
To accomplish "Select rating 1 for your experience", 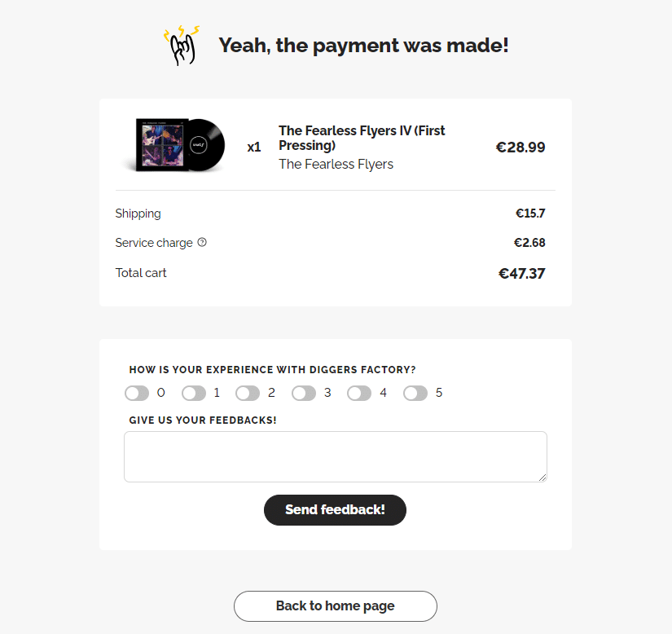I will click(194, 394).
